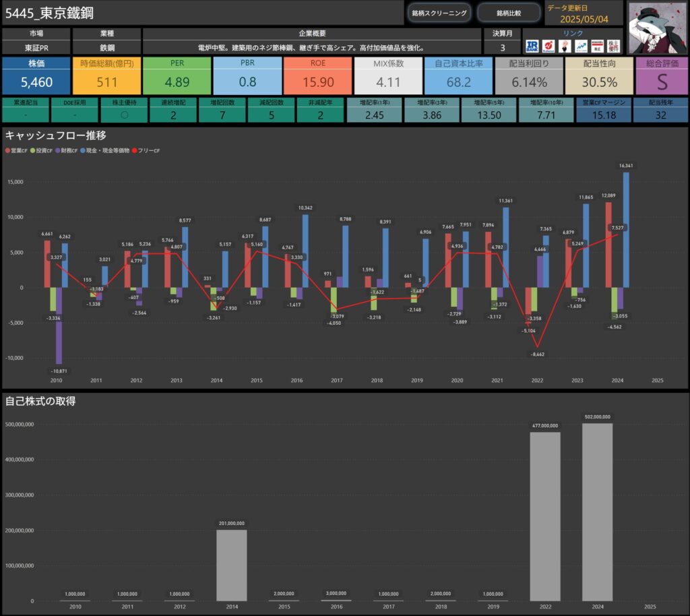Select the 現金・現金等価物 legend entry

[104, 150]
